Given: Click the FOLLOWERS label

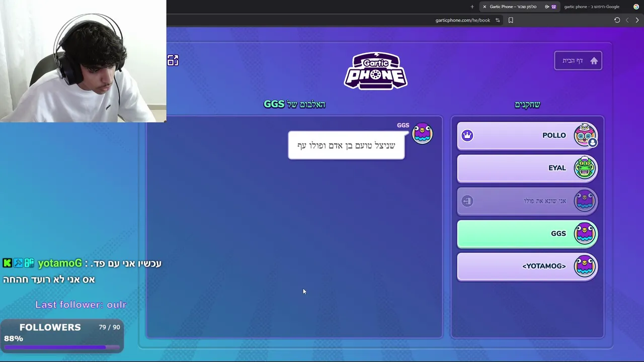Looking at the screenshot, I should point(50,327).
